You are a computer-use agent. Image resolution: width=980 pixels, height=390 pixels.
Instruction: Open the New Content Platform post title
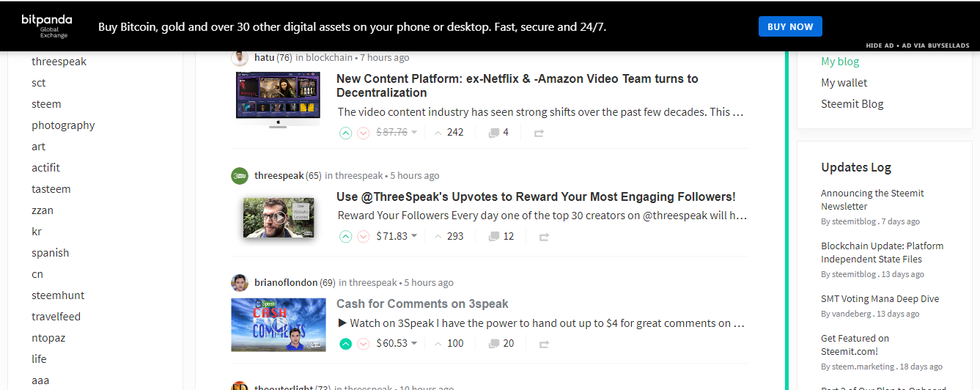(x=517, y=86)
